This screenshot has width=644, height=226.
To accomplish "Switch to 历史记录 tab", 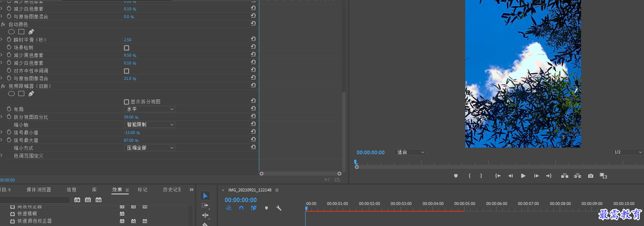I will (x=172, y=190).
